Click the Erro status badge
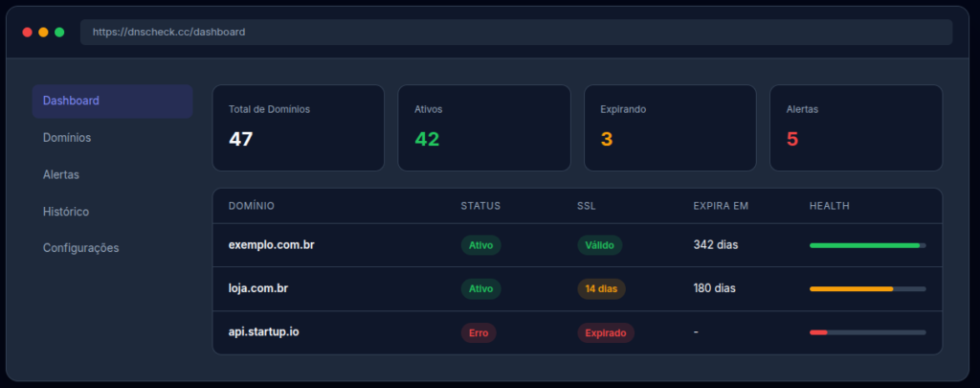This screenshot has height=388, width=980. [x=479, y=333]
